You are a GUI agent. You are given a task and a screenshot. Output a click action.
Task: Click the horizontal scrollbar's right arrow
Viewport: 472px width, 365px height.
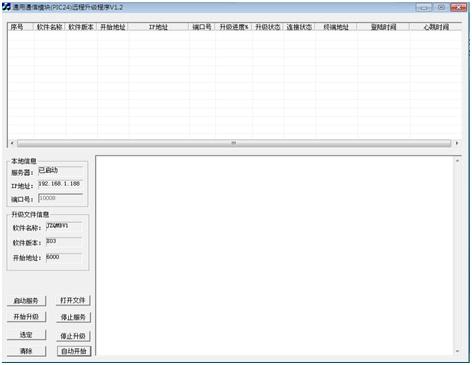(457, 143)
